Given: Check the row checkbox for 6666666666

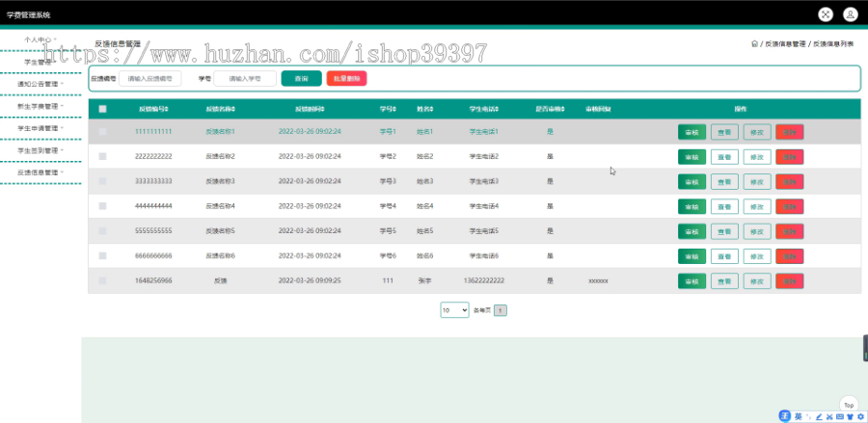Looking at the screenshot, I should pyautogui.click(x=102, y=255).
